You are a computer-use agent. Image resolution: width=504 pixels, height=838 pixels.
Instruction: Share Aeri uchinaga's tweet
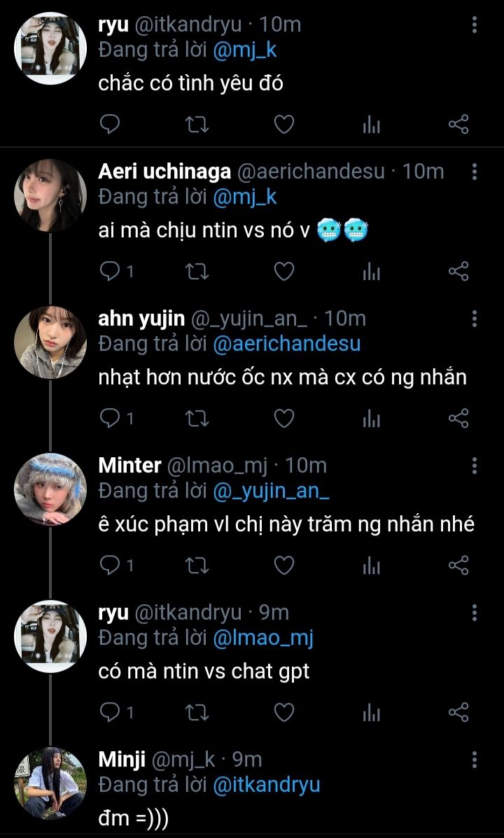click(458, 272)
